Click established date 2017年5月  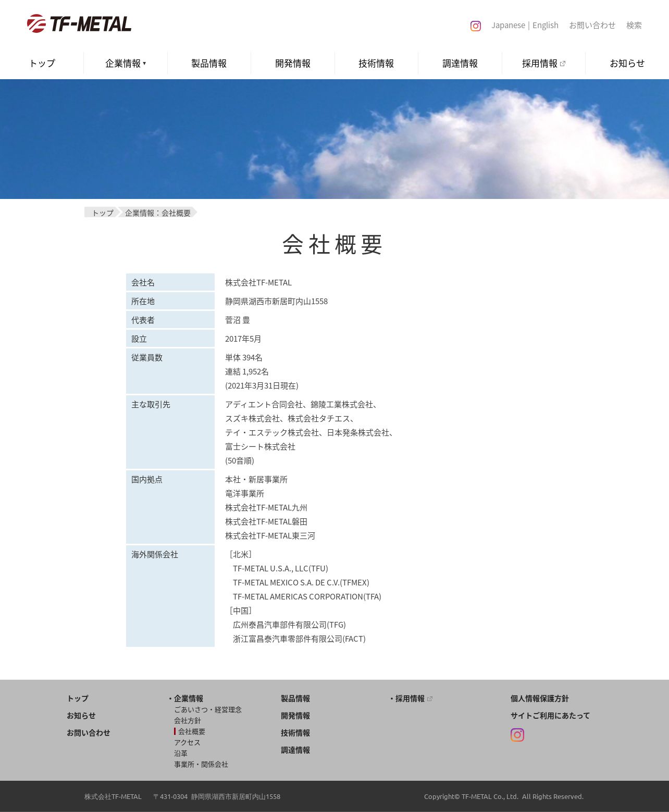243,339
